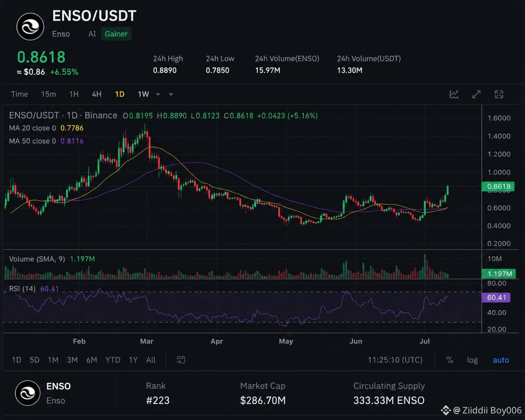
Task: Set chart range to 3M
Action: click(72, 360)
